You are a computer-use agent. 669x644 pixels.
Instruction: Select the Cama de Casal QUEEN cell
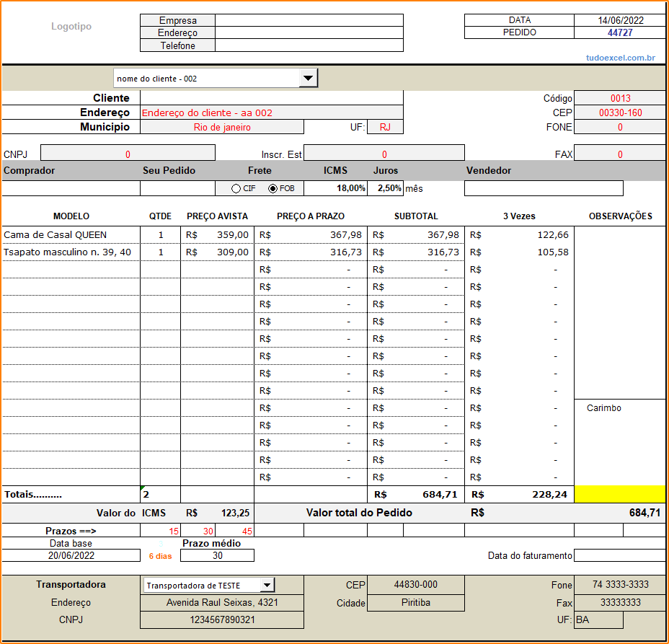(71, 234)
